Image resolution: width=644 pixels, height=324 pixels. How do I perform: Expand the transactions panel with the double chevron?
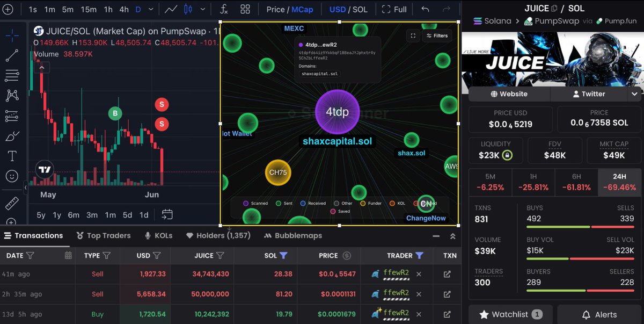pyautogui.click(x=452, y=236)
